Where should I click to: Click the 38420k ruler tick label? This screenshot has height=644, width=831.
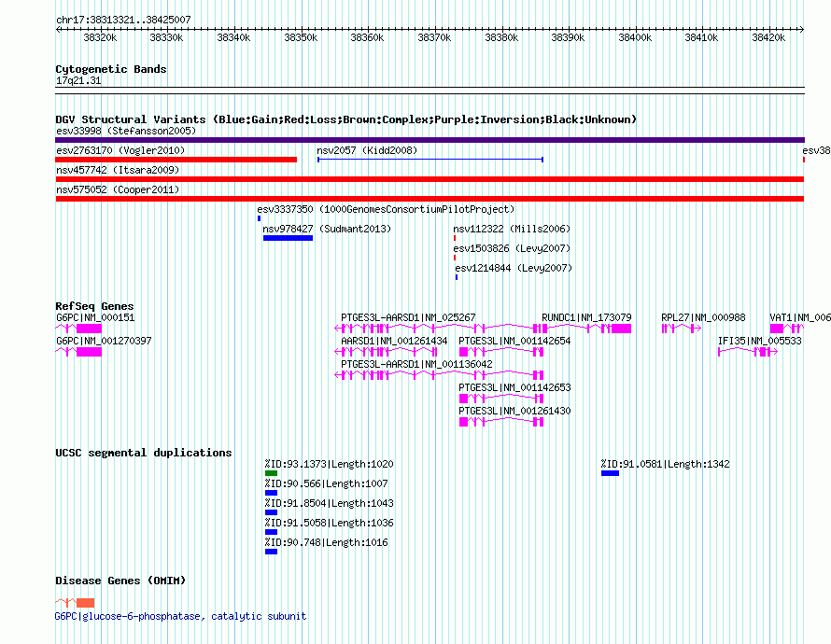(768, 37)
